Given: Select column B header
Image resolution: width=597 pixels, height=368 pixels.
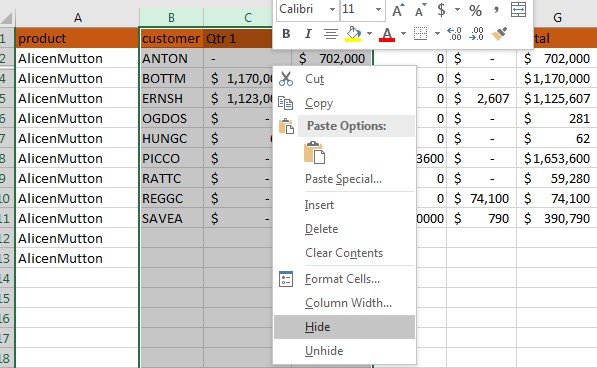Looking at the screenshot, I should point(171,18).
